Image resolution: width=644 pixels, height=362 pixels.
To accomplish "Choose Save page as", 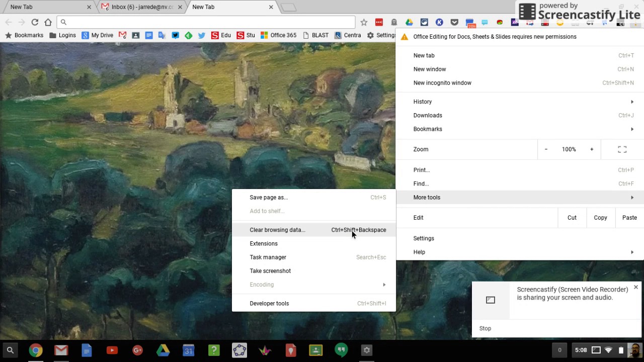I will pos(314,198).
